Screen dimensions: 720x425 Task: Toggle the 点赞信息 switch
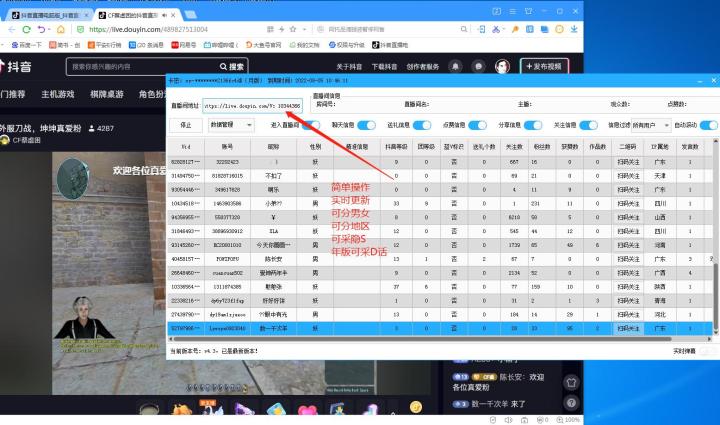coord(478,125)
